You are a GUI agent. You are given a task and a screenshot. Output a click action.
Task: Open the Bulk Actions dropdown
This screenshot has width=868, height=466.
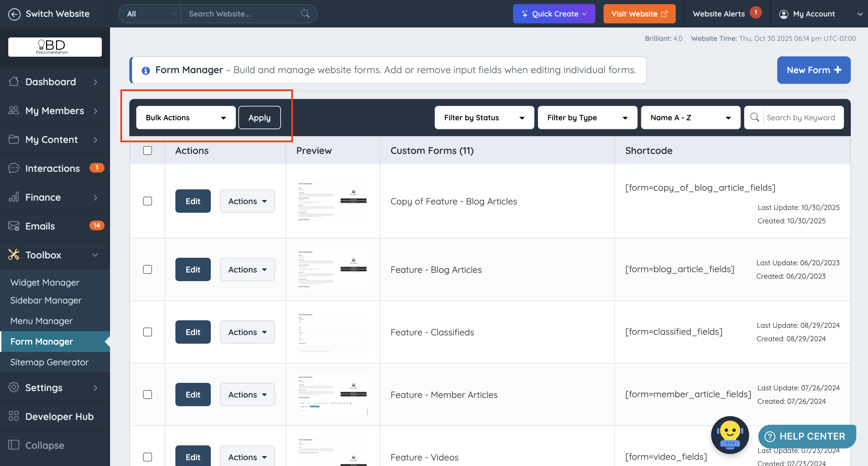click(186, 118)
